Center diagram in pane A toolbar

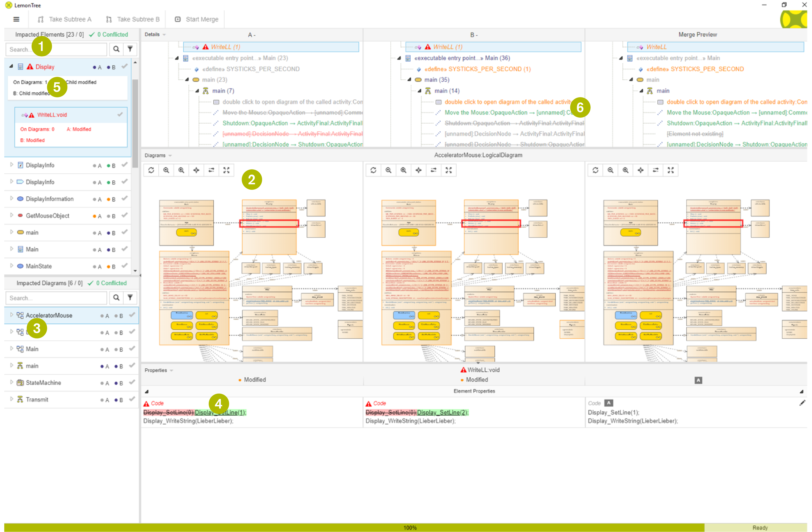tap(196, 170)
